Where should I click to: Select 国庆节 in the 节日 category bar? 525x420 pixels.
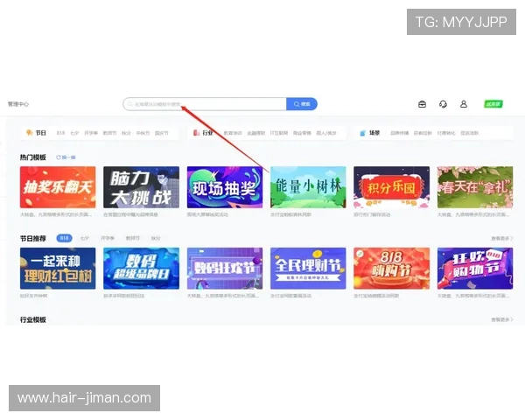pyautogui.click(x=161, y=133)
